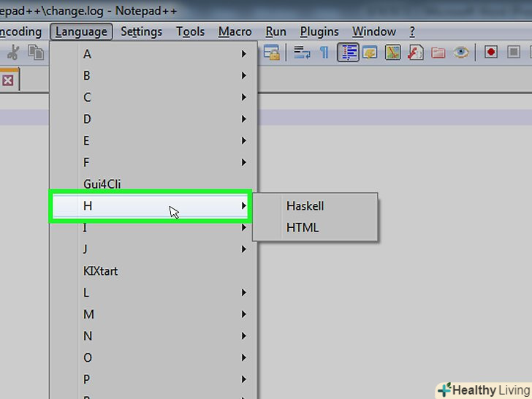Click the user-defined language dialog icon

tap(370, 53)
